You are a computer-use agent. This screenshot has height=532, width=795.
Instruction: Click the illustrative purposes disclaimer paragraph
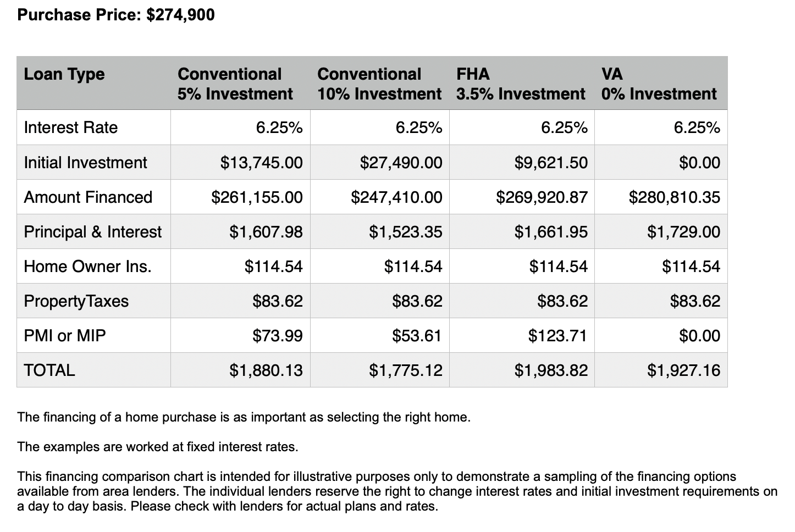coord(385,491)
